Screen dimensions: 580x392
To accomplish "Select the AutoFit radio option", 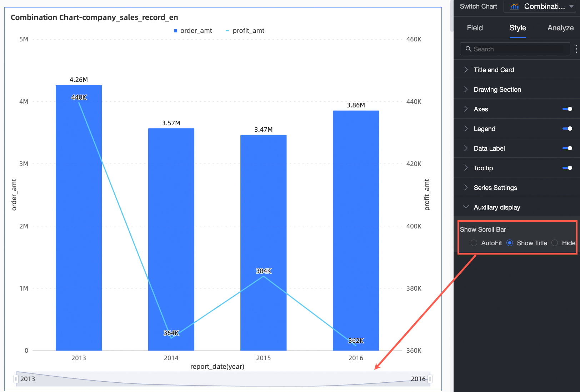I will pos(474,243).
